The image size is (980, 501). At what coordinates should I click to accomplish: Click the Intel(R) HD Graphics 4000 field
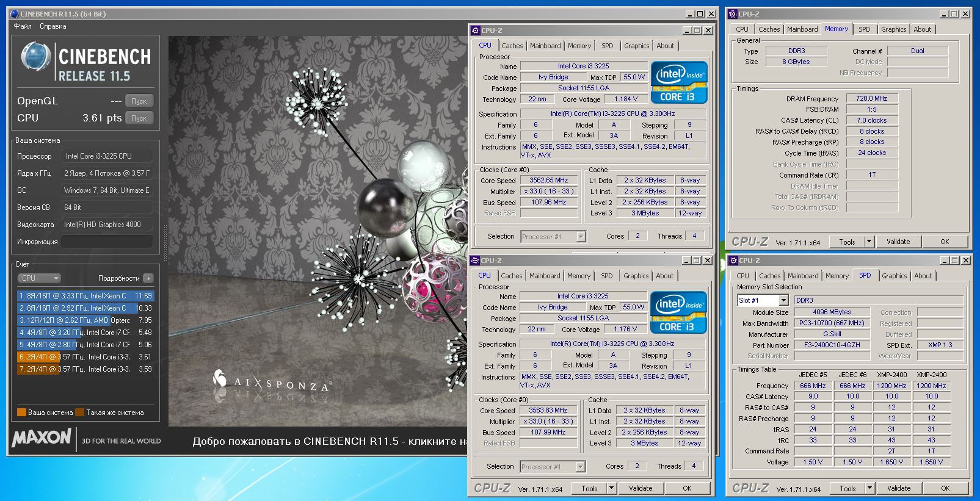point(107,225)
